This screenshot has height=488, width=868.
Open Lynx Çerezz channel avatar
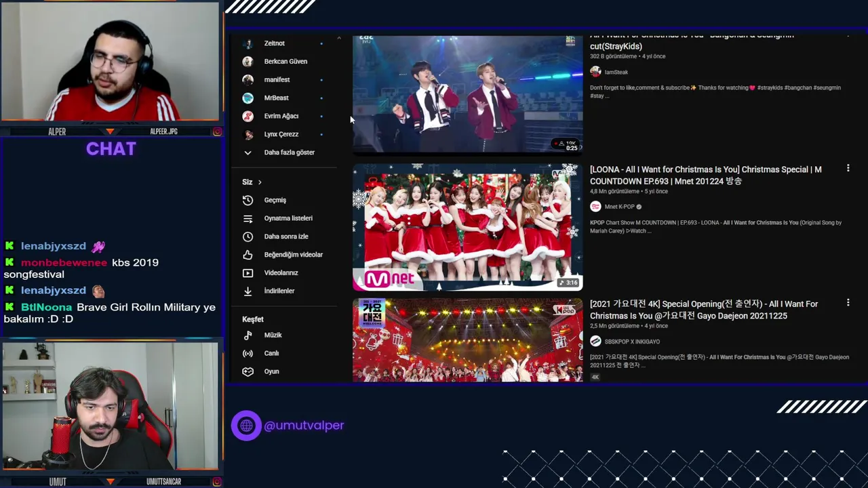pos(248,135)
